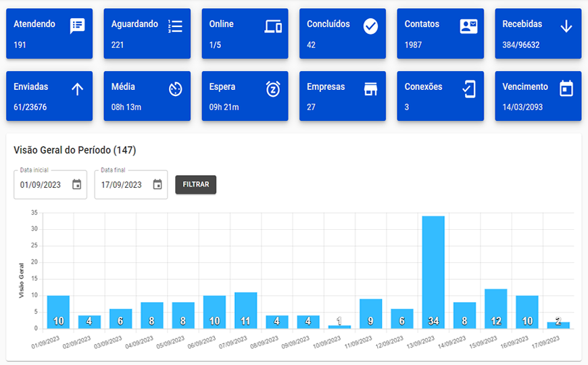Click the calendar icon on Vencimento card
The width and height of the screenshot is (588, 365).
[566, 89]
